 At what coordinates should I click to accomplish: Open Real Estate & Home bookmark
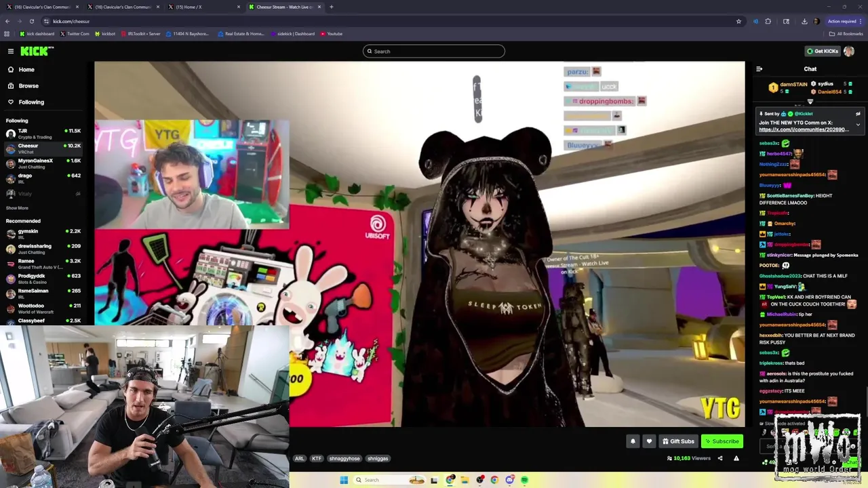[241, 33]
